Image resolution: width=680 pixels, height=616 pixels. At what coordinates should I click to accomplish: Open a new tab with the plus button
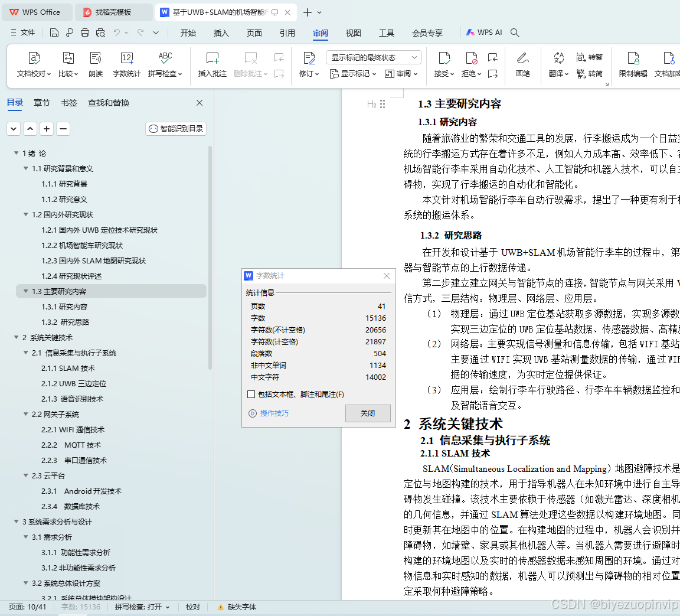(x=308, y=12)
